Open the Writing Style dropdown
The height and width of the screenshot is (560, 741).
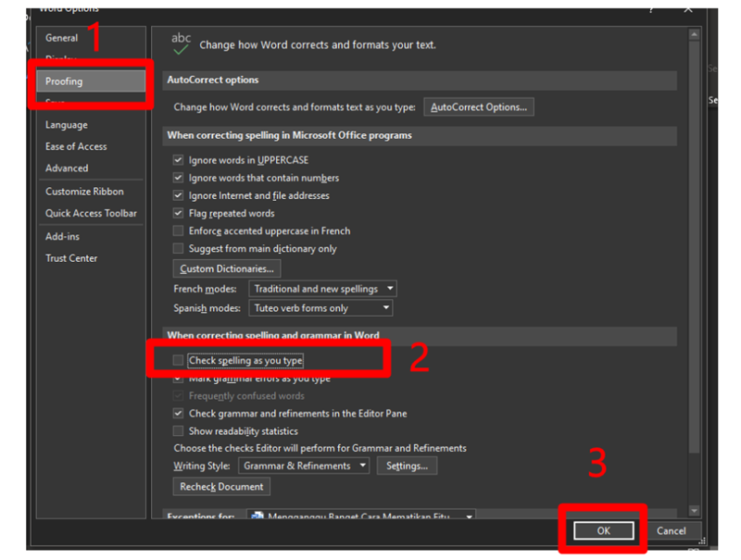(x=304, y=466)
